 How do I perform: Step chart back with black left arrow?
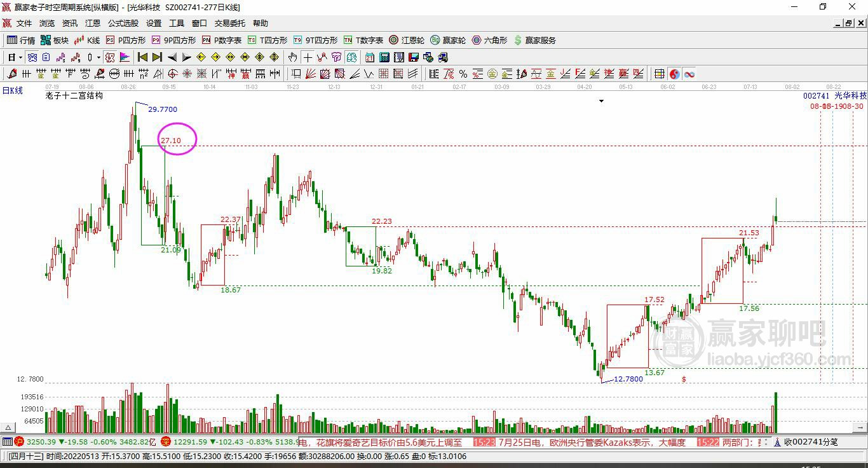172,57
